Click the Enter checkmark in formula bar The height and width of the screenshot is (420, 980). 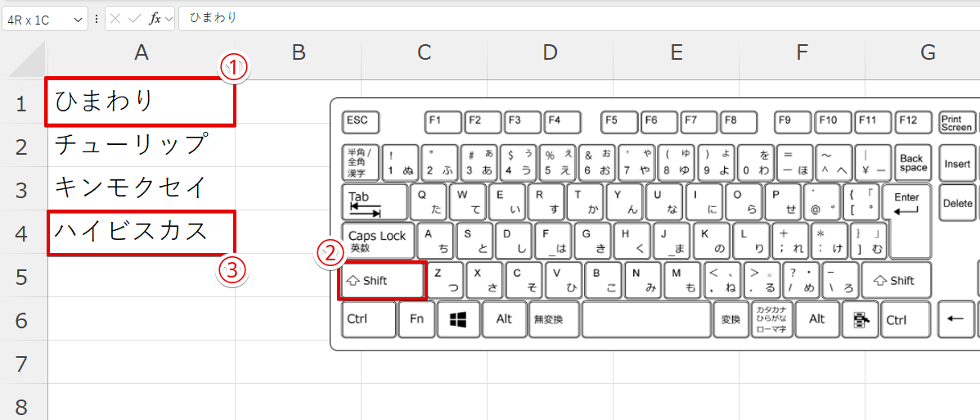[x=136, y=19]
